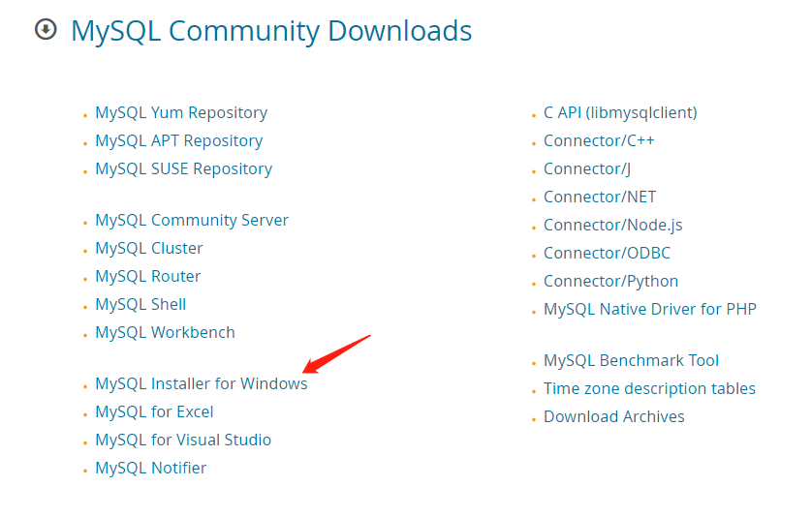Open the MySQL Yum Repository link

point(181,113)
